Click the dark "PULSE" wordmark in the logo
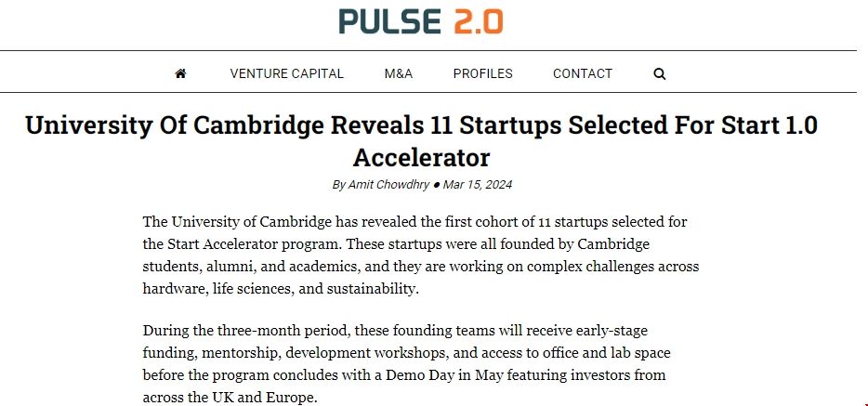The width and height of the screenshot is (868, 406). pyautogui.click(x=389, y=20)
